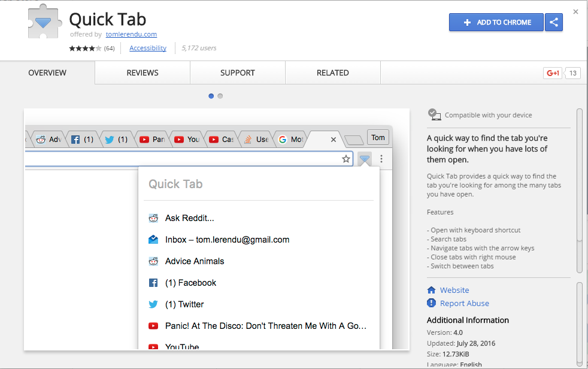The height and width of the screenshot is (369, 588).
Task: Click the Stack Overflow 'Use' tab in screenshot
Action: point(256,140)
